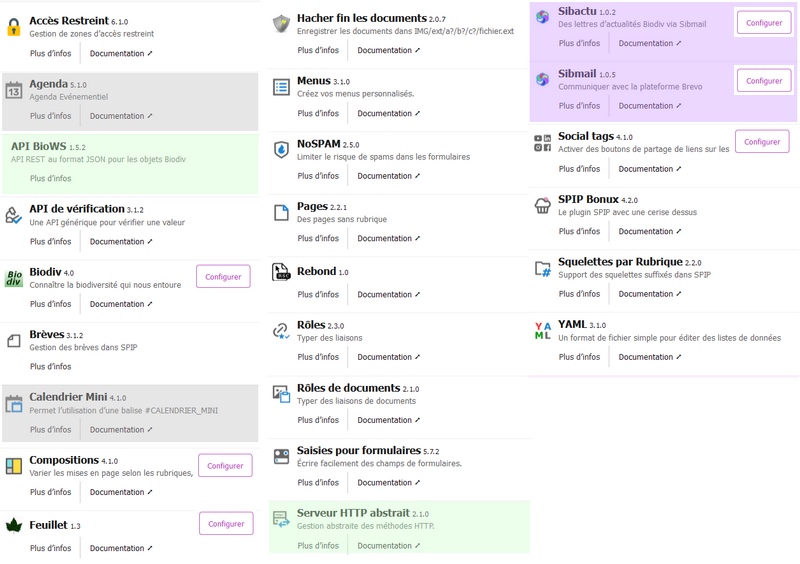Click the Feuillet leaf icon

[14, 525]
